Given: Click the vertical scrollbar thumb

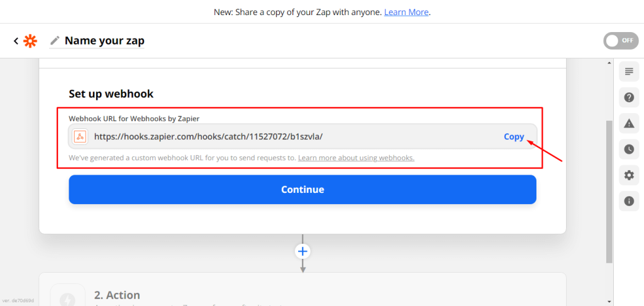Looking at the screenshot, I should click(x=609, y=192).
